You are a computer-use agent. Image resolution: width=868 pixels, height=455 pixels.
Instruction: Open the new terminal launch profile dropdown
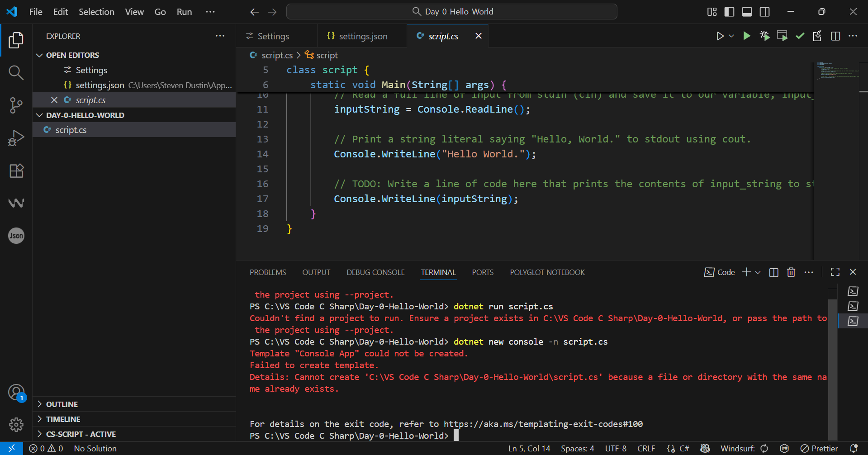click(x=758, y=272)
